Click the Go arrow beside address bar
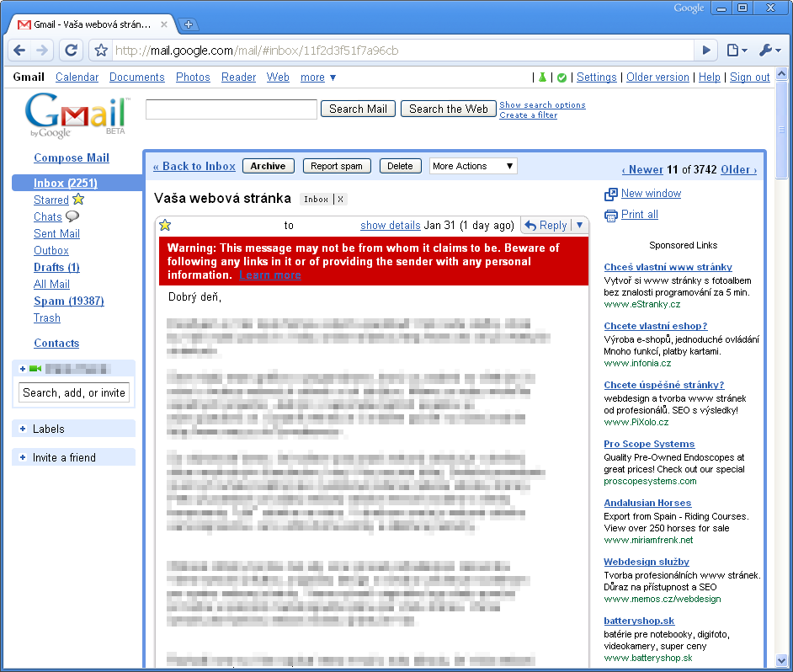This screenshot has width=793, height=672. point(707,51)
